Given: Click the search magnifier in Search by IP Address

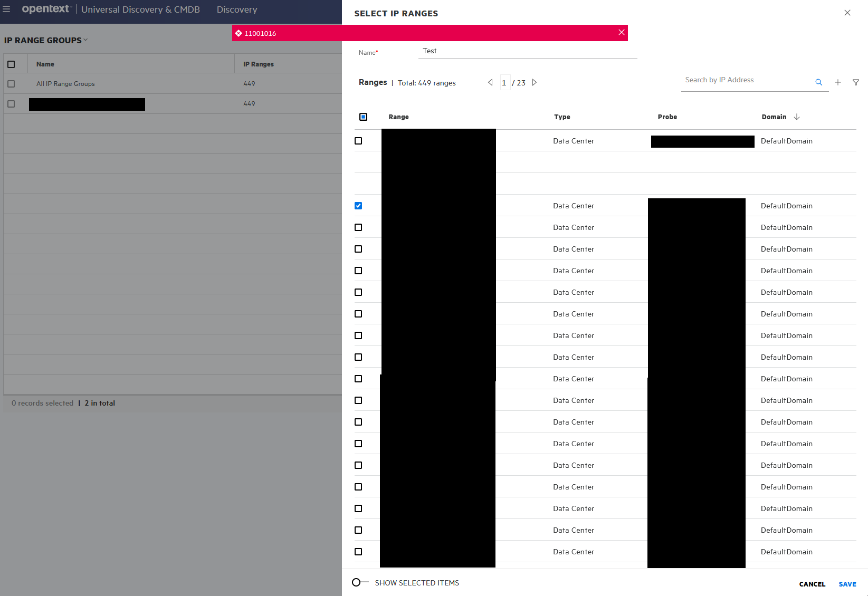Looking at the screenshot, I should [818, 82].
